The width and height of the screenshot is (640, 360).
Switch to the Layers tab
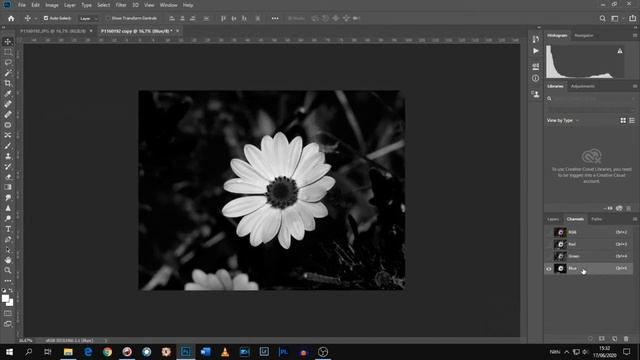coord(553,219)
